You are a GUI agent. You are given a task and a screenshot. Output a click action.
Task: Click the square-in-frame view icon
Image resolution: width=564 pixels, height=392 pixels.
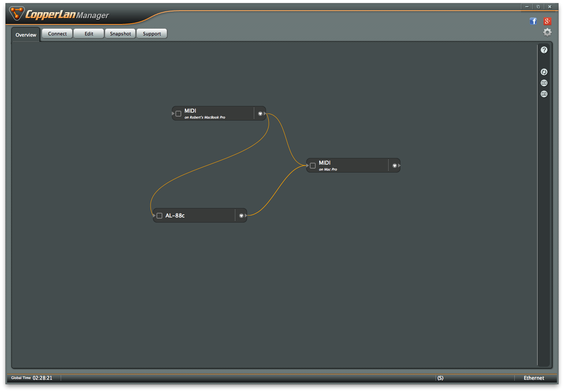(x=544, y=94)
